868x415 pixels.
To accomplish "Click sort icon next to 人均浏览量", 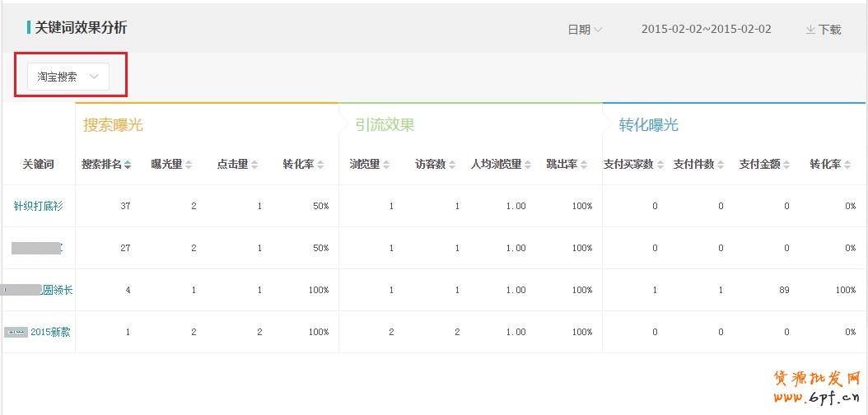I will pos(528,165).
